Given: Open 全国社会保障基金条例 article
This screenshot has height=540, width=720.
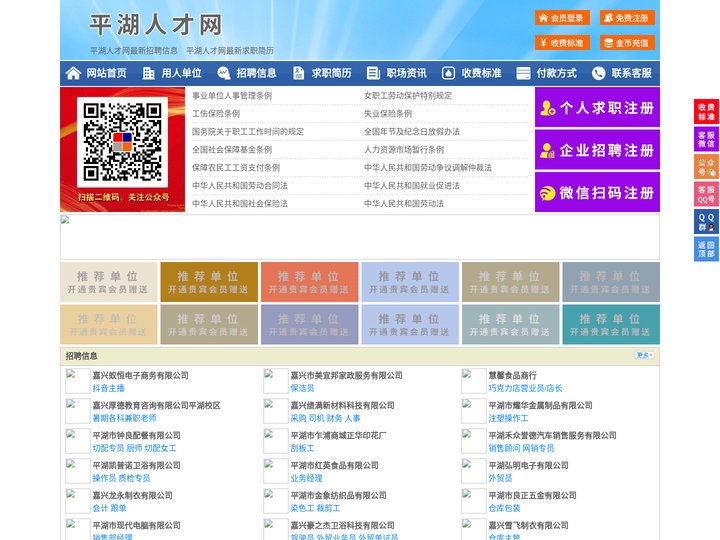Looking at the screenshot, I should [x=232, y=150].
